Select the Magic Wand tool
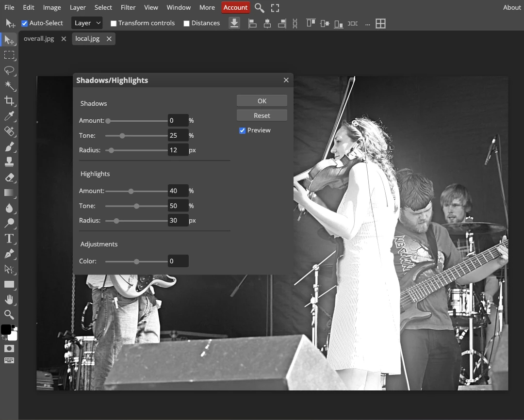 pos(9,86)
